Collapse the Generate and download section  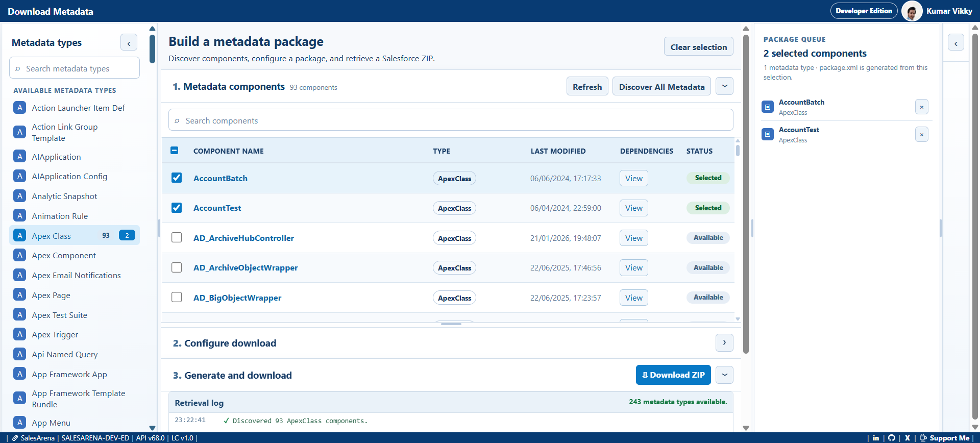(x=724, y=375)
